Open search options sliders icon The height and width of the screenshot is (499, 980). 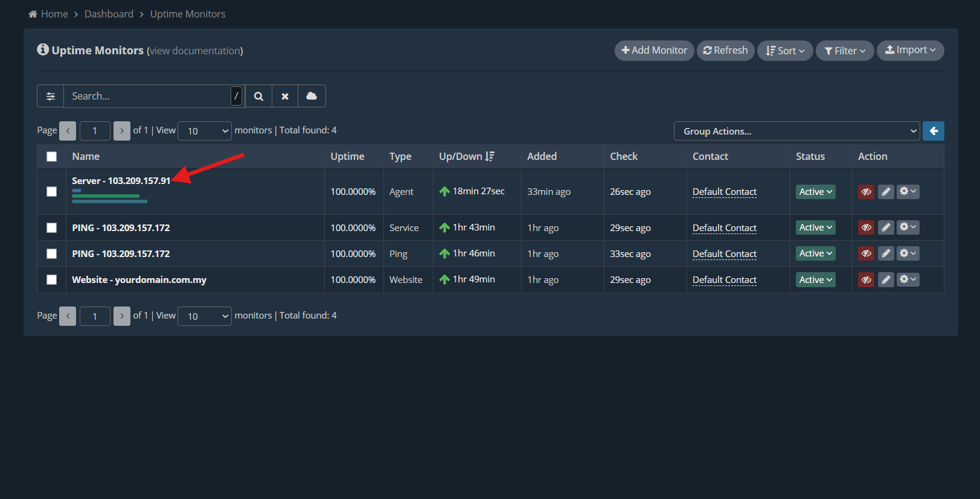click(x=51, y=96)
